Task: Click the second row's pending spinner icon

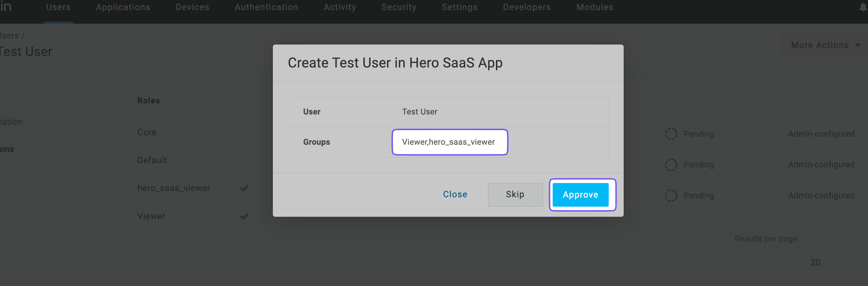Action: pyautogui.click(x=671, y=165)
